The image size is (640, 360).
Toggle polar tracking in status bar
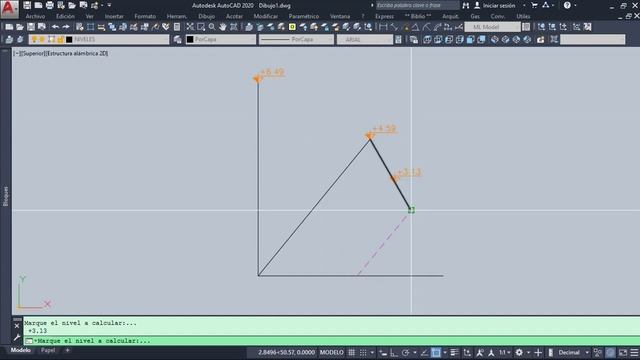pyautogui.click(x=405, y=352)
